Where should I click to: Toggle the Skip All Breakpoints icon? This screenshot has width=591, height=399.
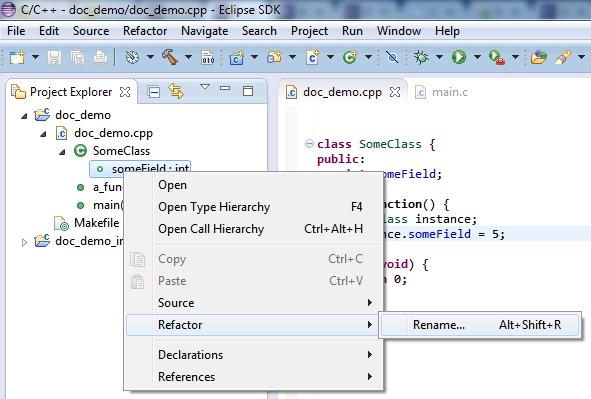pyautogui.click(x=392, y=58)
